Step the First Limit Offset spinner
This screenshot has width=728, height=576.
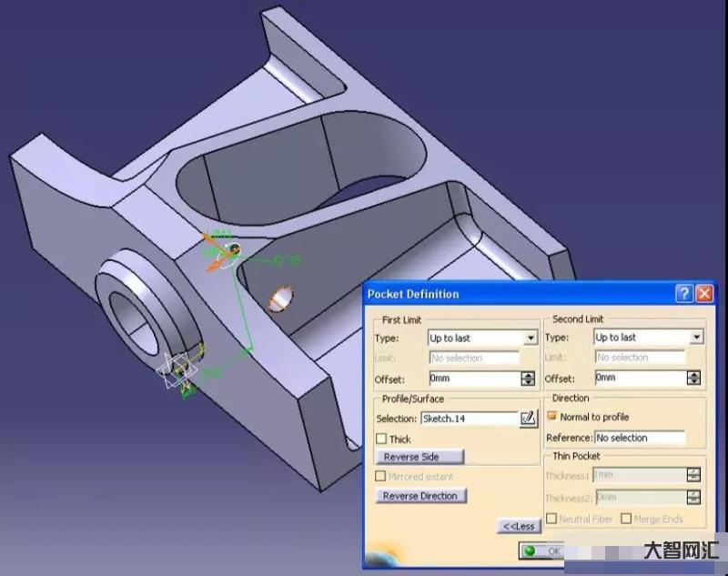528,379
